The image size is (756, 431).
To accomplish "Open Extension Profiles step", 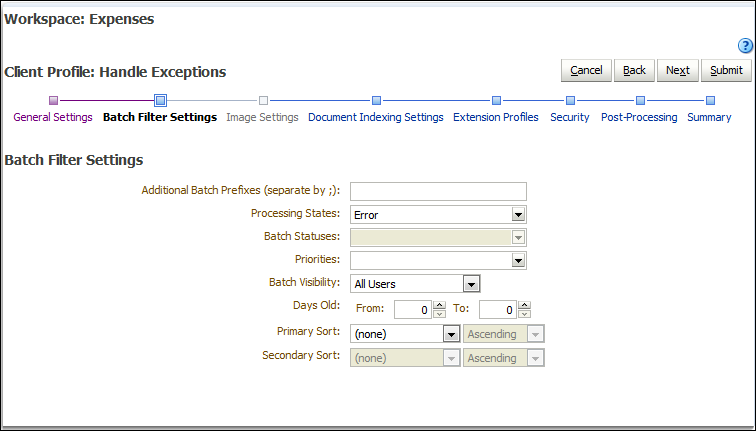I will point(496,117).
